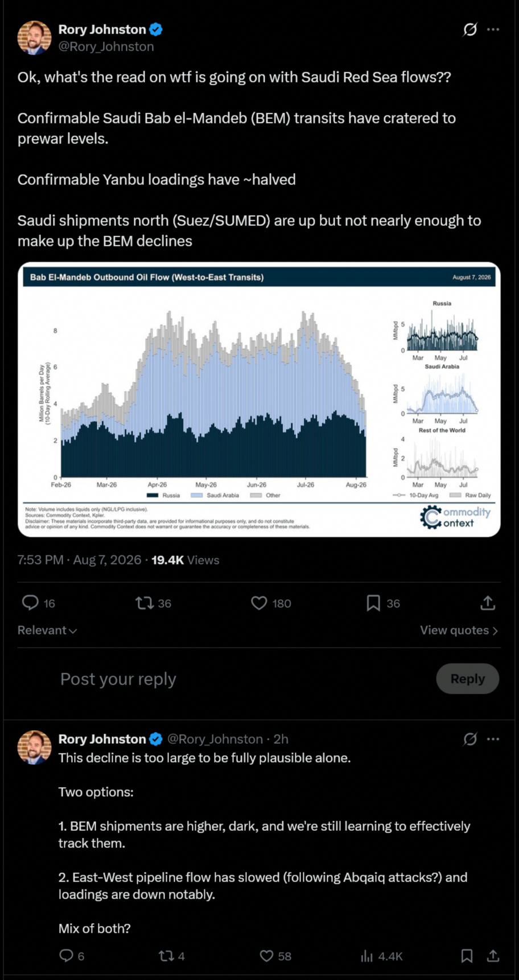Click the Grok icon on reply post
Image resolution: width=519 pixels, height=980 pixels.
pyautogui.click(x=469, y=739)
